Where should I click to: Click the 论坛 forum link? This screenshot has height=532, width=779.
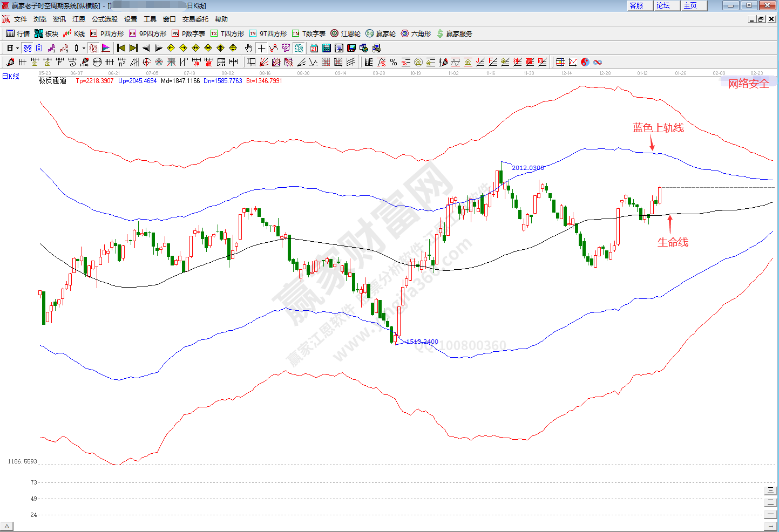click(663, 5)
